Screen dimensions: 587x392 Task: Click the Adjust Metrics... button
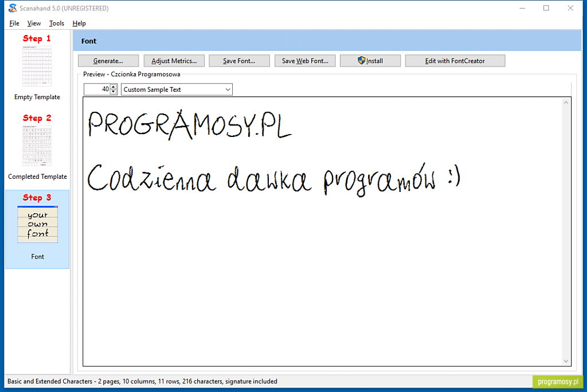point(174,61)
